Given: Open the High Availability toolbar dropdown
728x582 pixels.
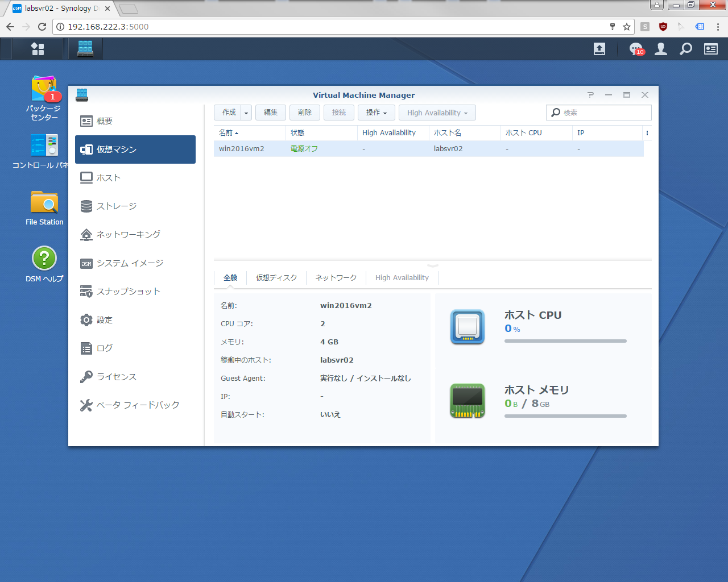Looking at the screenshot, I should pyautogui.click(x=437, y=113).
